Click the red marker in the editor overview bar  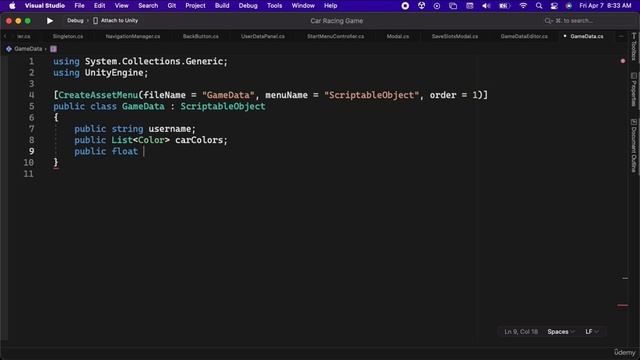623,305
